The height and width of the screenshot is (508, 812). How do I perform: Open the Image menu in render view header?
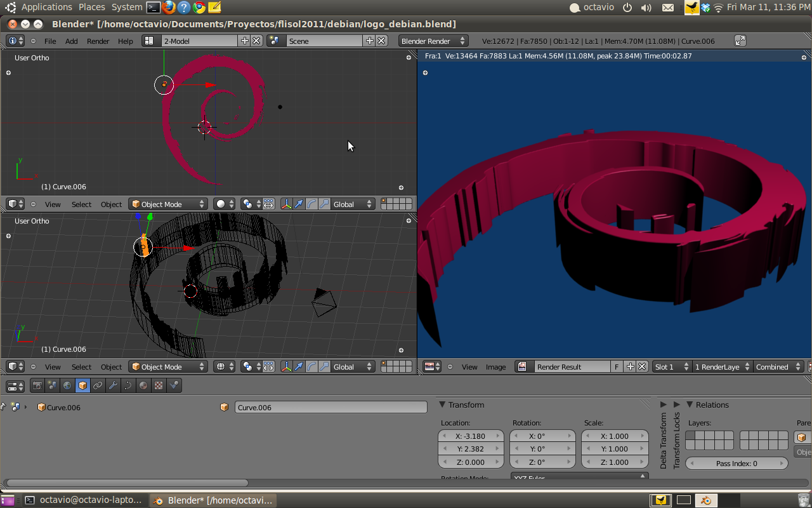tap(495, 367)
